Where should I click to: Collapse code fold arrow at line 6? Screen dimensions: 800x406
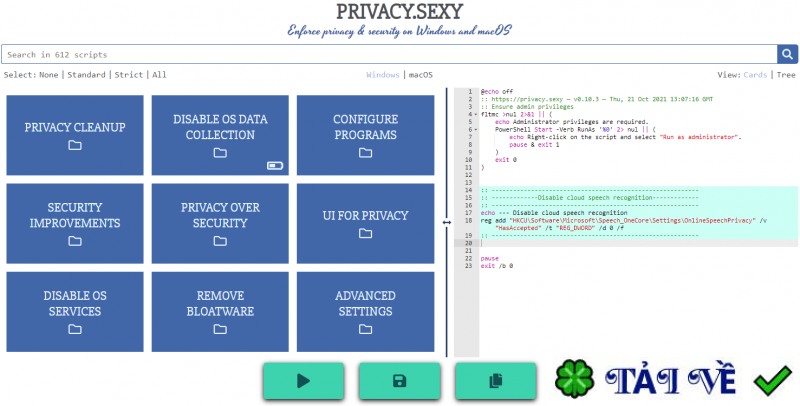(476, 130)
